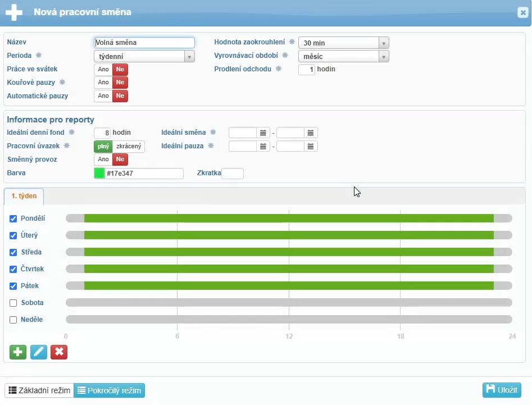Click the Zkratka input field
Image resolution: width=532 pixels, height=405 pixels.
tap(233, 174)
